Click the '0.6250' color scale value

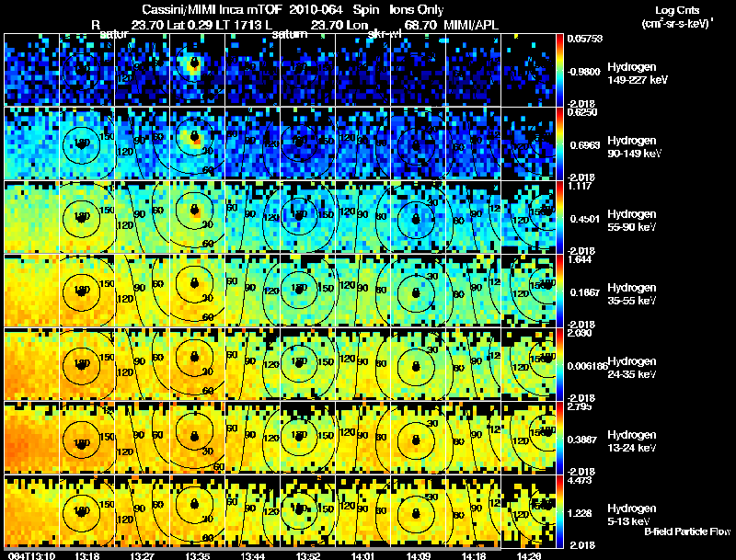coord(582,112)
